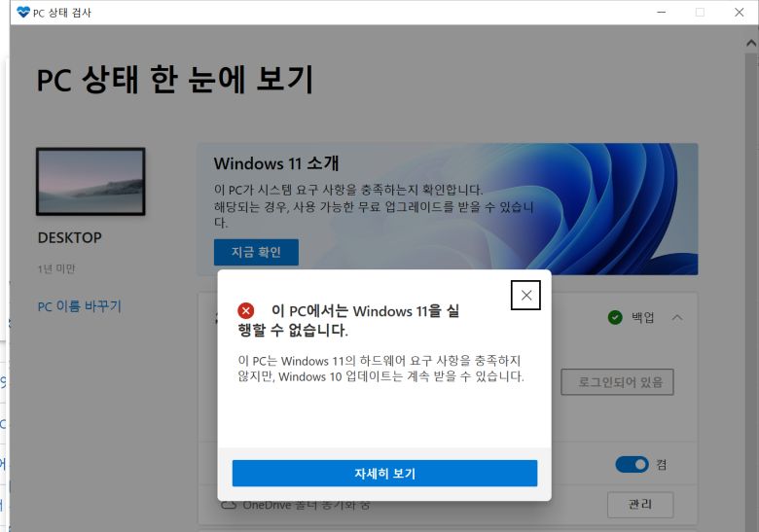
Task: Close the PC 상태 검사 window
Action: [x=739, y=12]
